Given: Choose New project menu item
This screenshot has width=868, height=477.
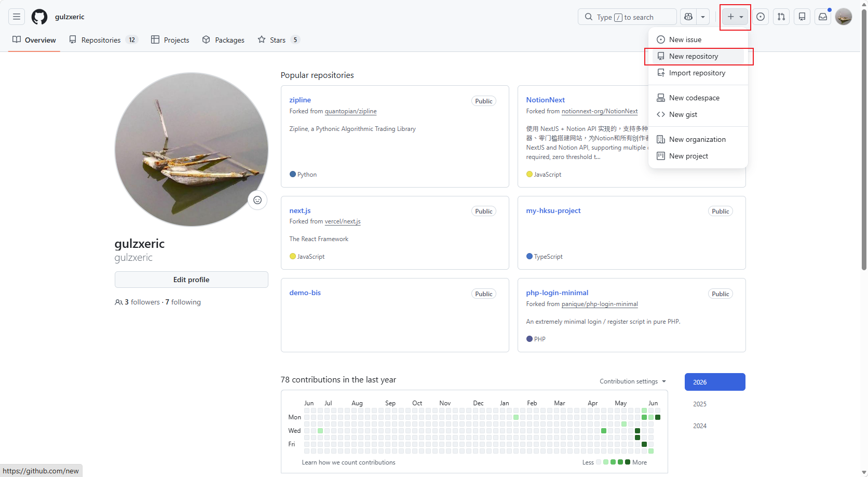Looking at the screenshot, I should pyautogui.click(x=698, y=156).
